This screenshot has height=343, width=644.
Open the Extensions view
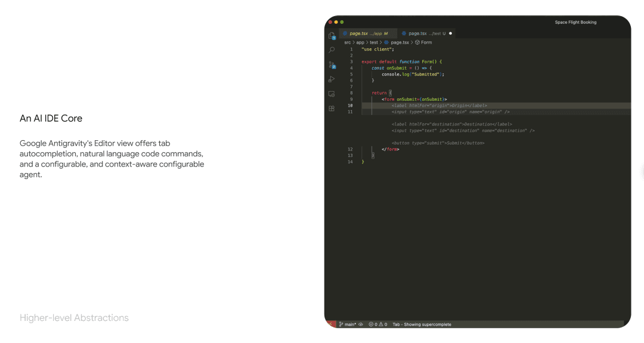click(332, 109)
